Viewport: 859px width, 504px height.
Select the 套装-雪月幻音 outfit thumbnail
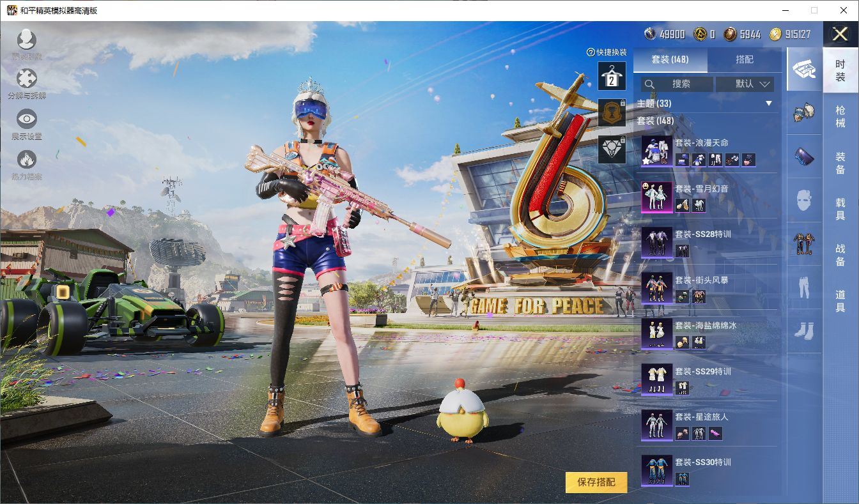pyautogui.click(x=656, y=197)
